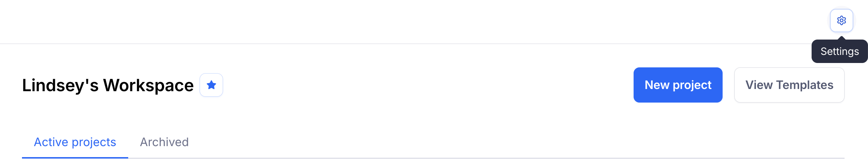The height and width of the screenshot is (167, 868).
Task: Switch to the Archived tab
Action: pos(164,142)
